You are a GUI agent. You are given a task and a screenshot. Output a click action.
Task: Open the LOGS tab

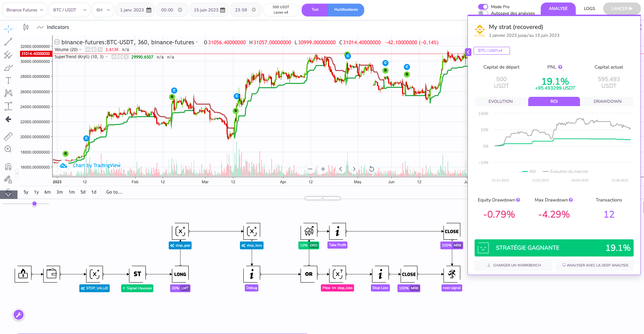[x=589, y=9]
